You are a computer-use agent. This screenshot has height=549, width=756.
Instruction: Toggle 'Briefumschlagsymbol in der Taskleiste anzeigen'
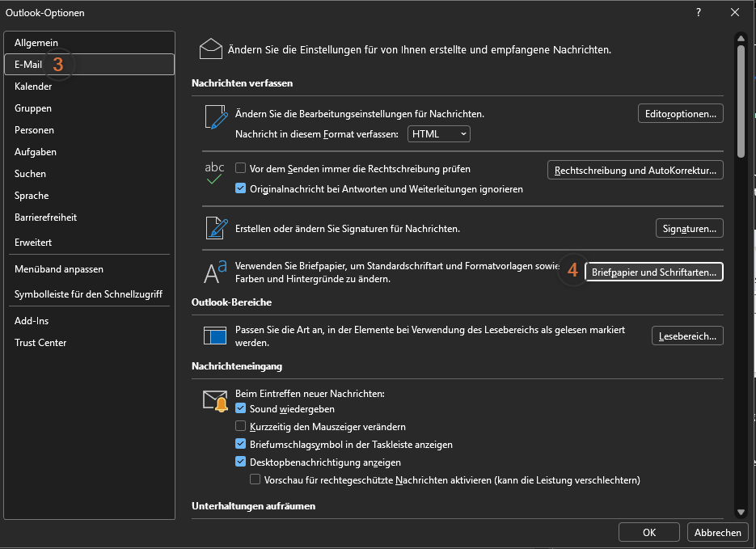coord(240,444)
